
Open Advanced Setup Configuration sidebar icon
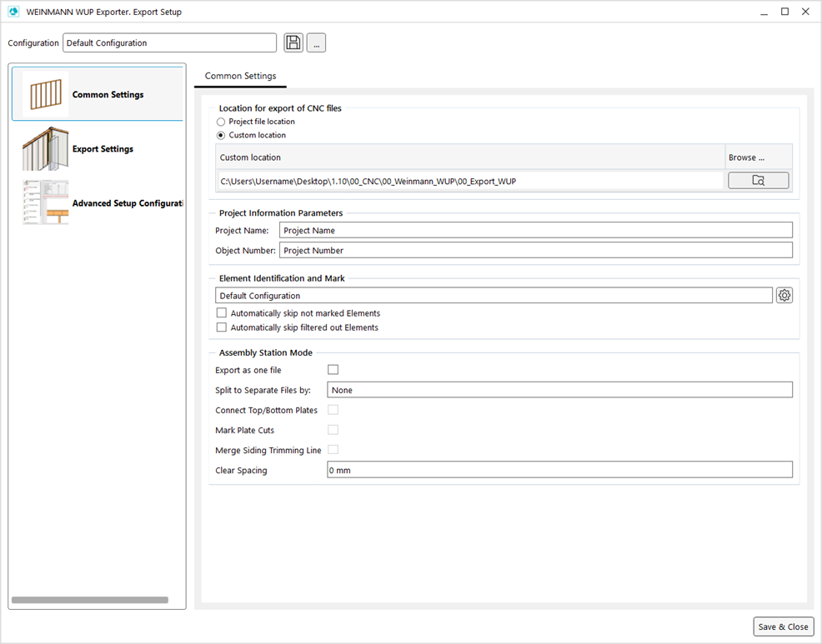(46, 203)
